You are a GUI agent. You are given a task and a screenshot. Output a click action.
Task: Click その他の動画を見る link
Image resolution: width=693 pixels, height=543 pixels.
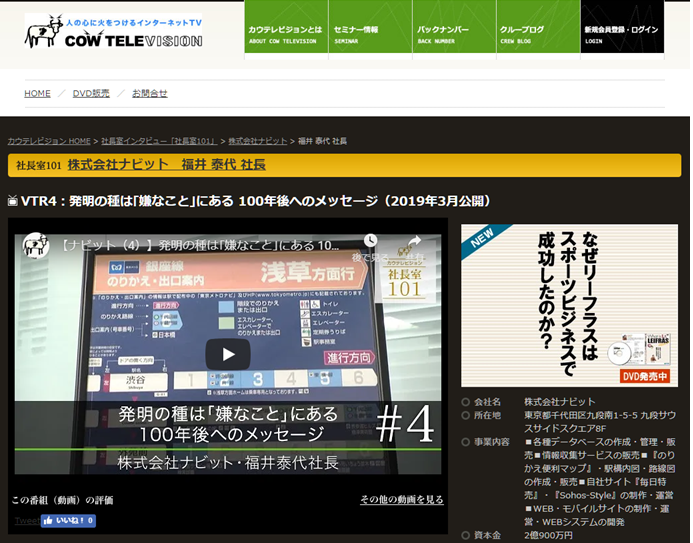(x=402, y=500)
